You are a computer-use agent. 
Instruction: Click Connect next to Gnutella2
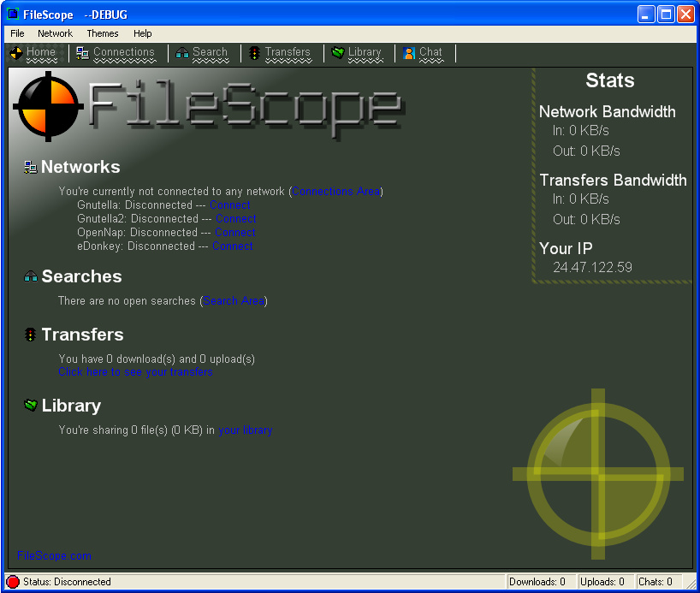tap(235, 219)
